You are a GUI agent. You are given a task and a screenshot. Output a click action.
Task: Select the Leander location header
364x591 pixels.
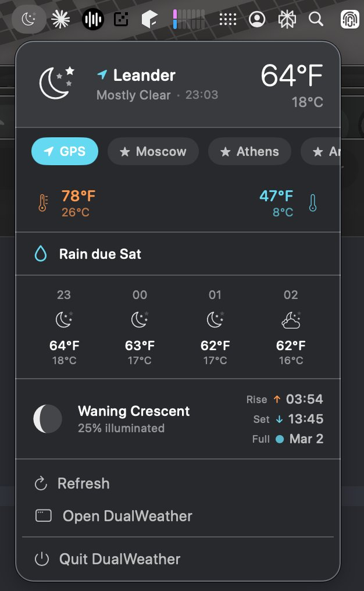(144, 74)
